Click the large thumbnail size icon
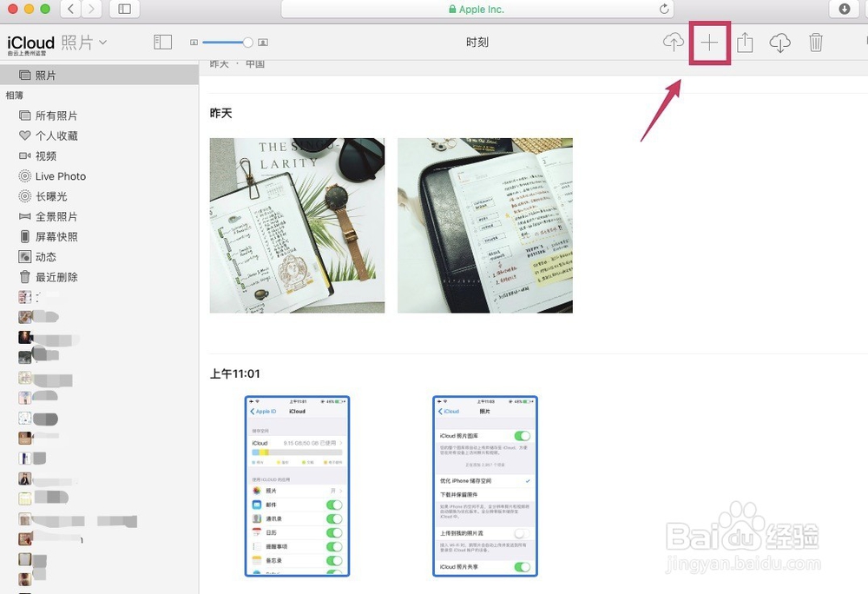The width and height of the screenshot is (868, 594). pyautogui.click(x=262, y=41)
